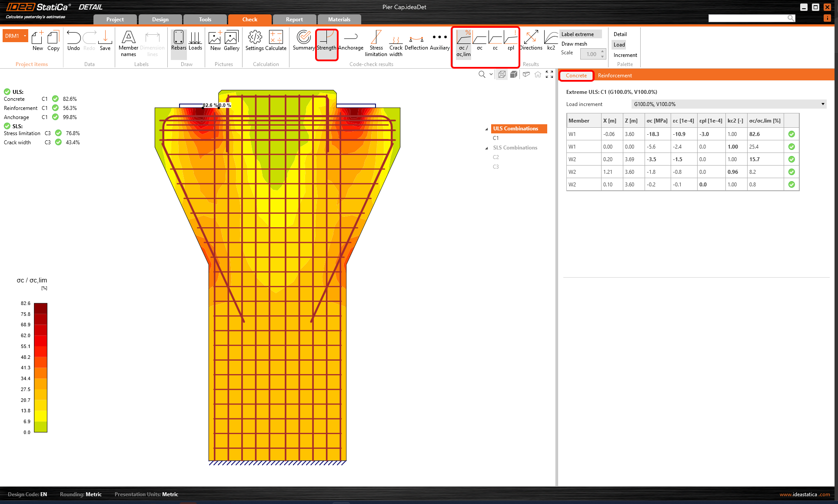Collapse the ULS Combinations tree node
The height and width of the screenshot is (504, 838).
pyautogui.click(x=486, y=129)
